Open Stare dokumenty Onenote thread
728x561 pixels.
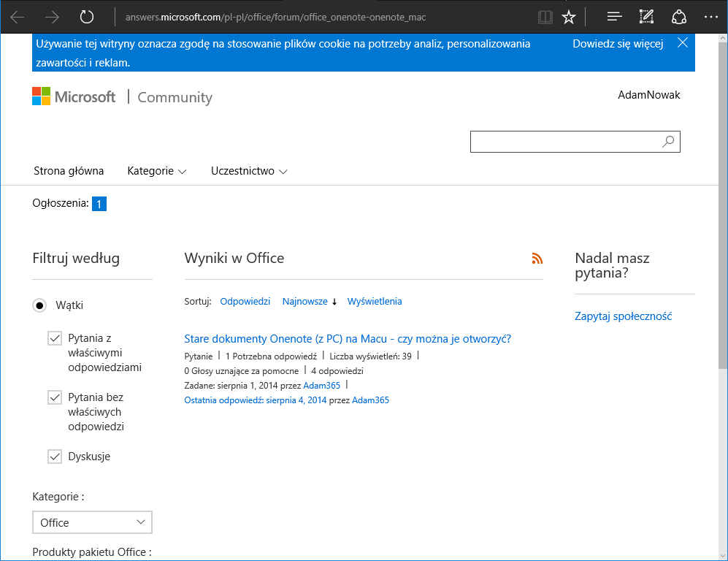click(348, 338)
